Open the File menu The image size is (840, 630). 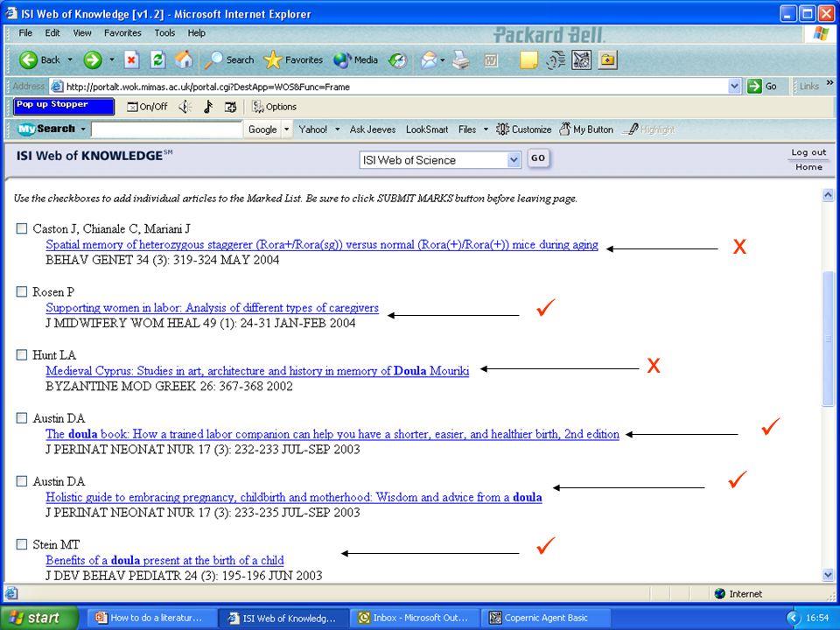click(x=25, y=33)
